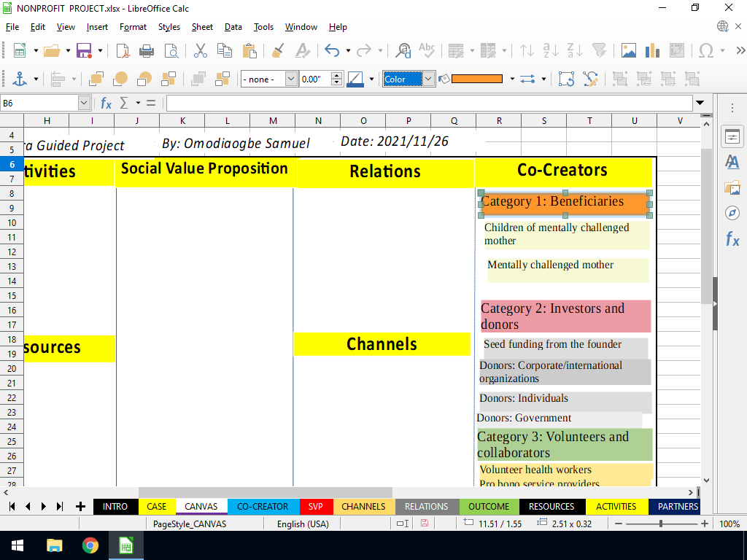Screen dimensions: 747x560
Task: Switch to OUTCOME sheet tab
Action: pyautogui.click(x=489, y=506)
